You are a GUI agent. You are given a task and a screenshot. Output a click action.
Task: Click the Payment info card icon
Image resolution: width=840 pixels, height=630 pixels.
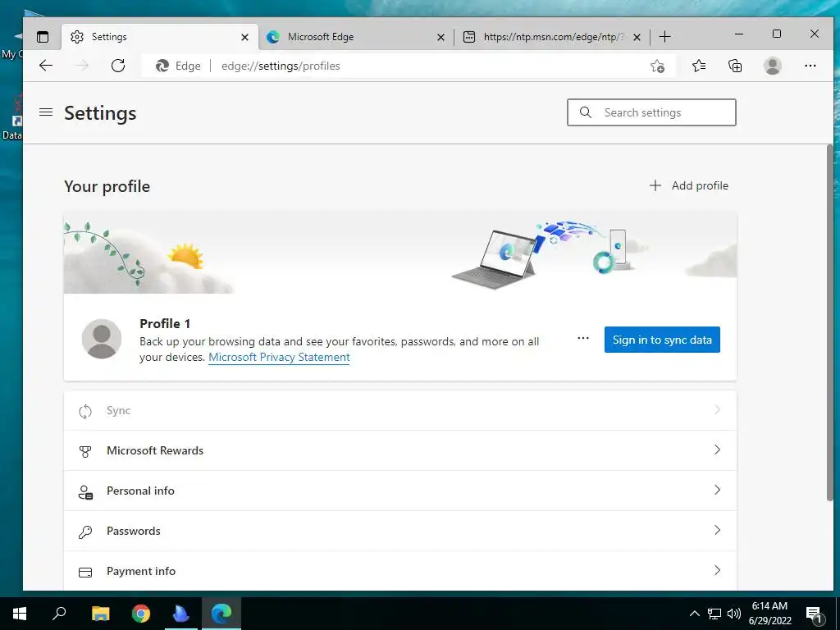(x=85, y=572)
